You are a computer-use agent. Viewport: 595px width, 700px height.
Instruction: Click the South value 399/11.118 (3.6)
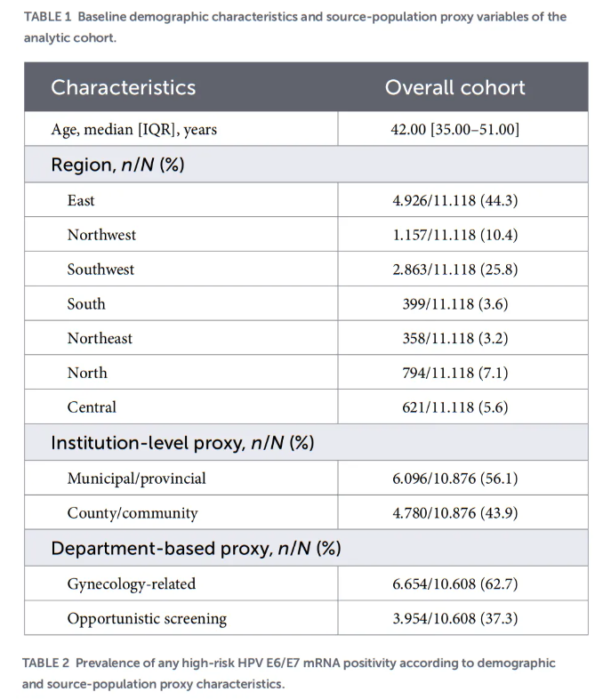point(454,304)
